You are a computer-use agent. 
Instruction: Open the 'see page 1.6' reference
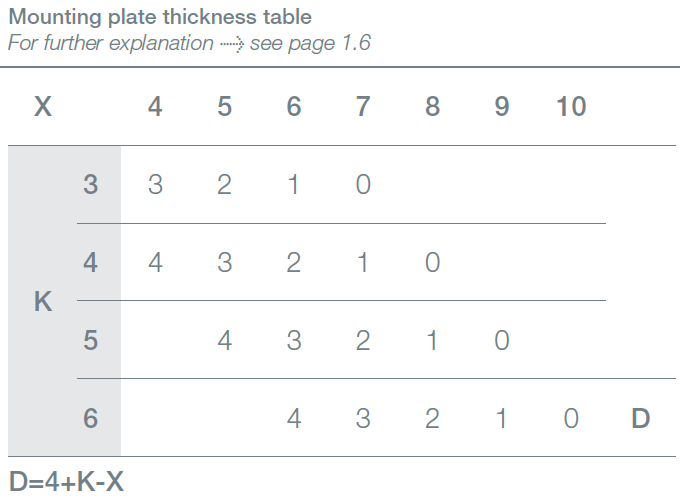click(x=310, y=44)
